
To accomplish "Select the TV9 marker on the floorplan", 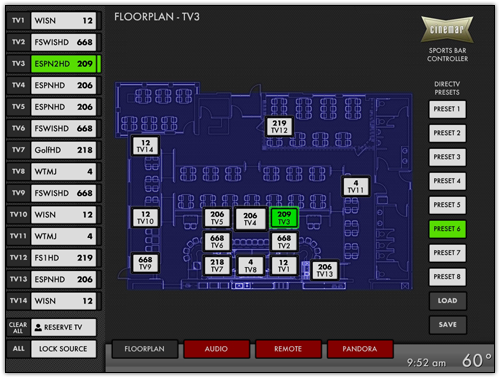I will pos(145,263).
